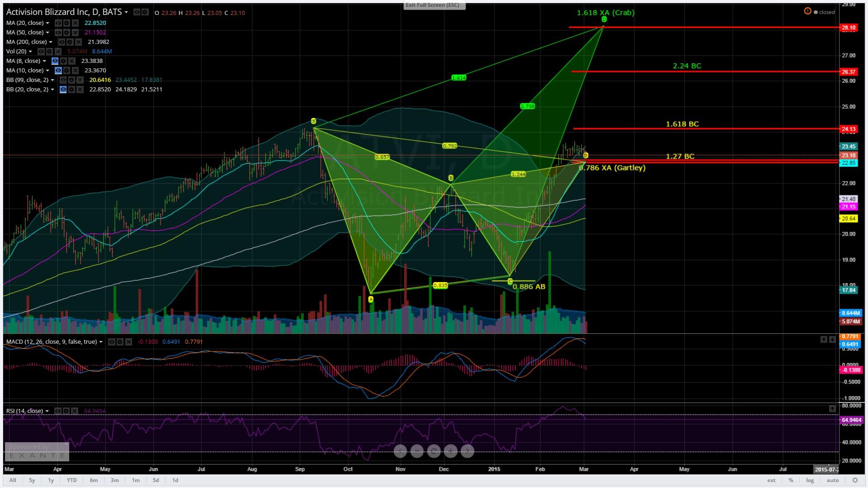Image resolution: width=868 pixels, height=488 pixels.
Task: Open chart properties gear in bottom bar
Action: 855,480
